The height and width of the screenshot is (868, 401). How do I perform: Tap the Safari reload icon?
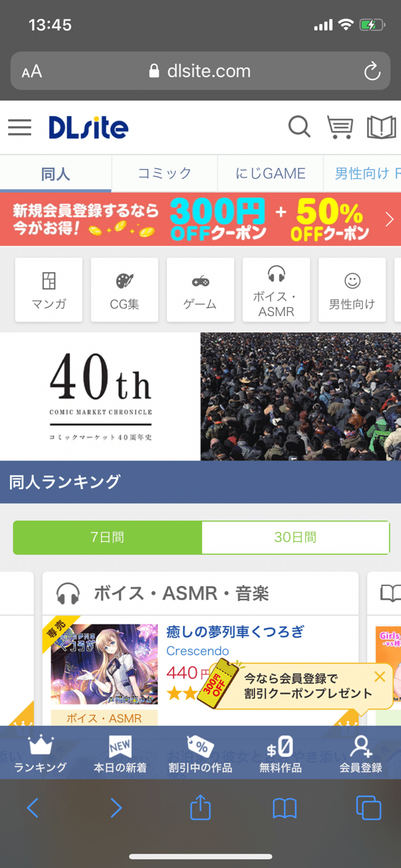[372, 71]
